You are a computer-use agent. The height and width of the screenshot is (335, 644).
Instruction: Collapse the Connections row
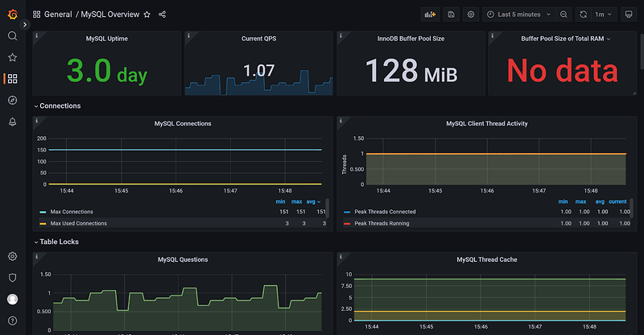[x=57, y=106]
